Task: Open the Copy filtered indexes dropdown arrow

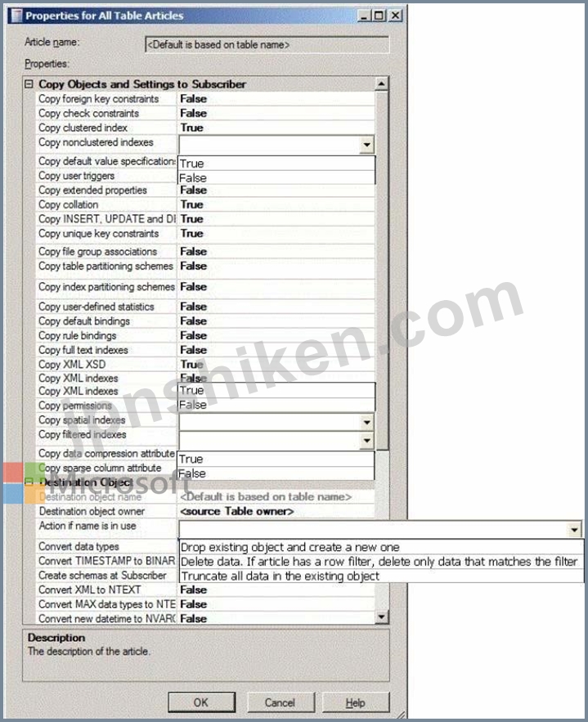Action: click(366, 441)
